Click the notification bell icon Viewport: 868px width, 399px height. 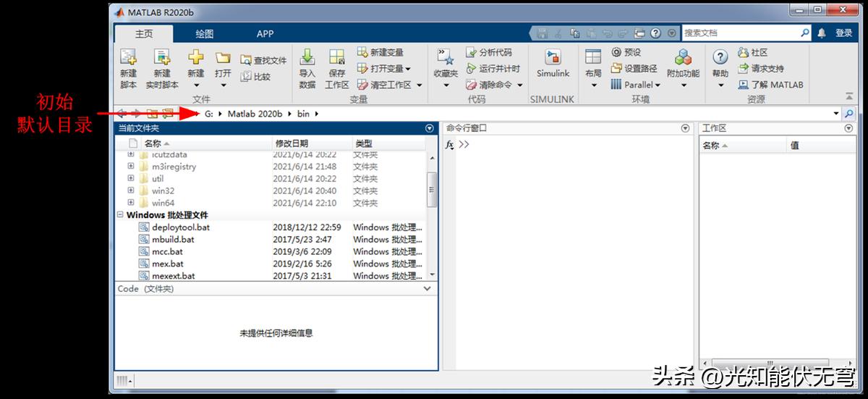point(822,33)
